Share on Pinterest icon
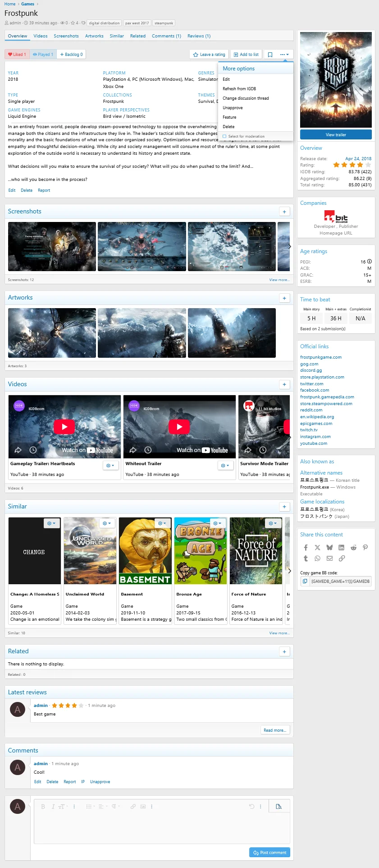The width and height of the screenshot is (379, 868). (365, 547)
